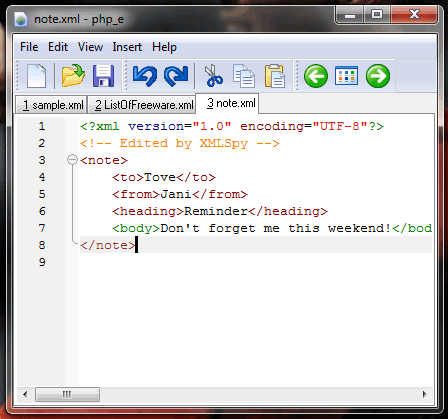The height and width of the screenshot is (419, 448).
Task: Open the View menu
Action: tap(90, 47)
